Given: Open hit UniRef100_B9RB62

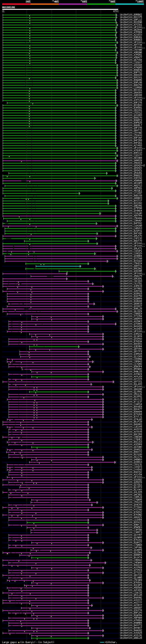Looking at the screenshot, I should pyautogui.click(x=131, y=15).
